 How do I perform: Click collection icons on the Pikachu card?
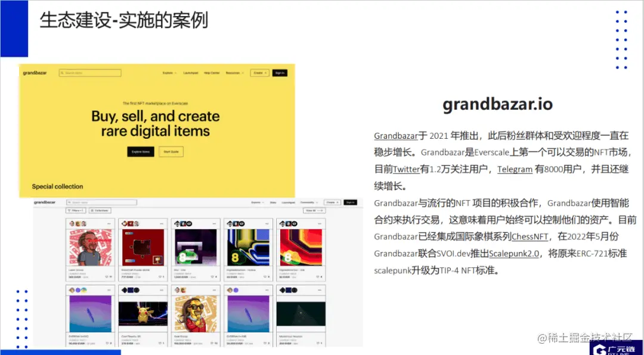click(130, 290)
